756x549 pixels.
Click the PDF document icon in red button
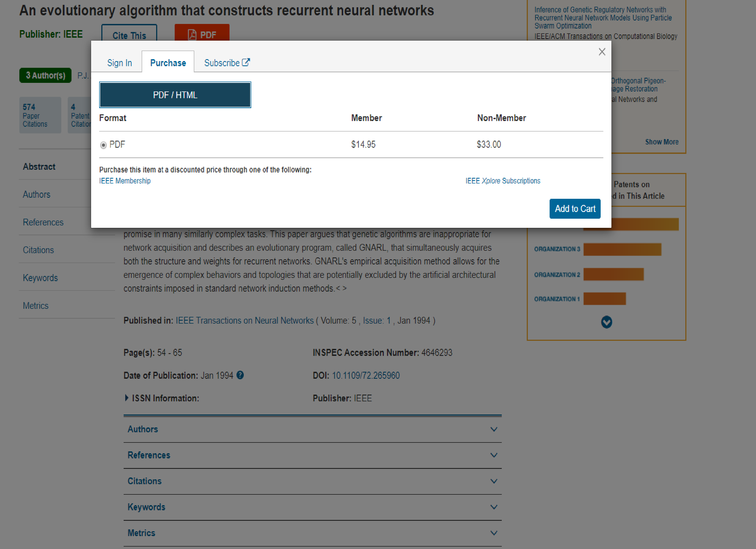[192, 35]
